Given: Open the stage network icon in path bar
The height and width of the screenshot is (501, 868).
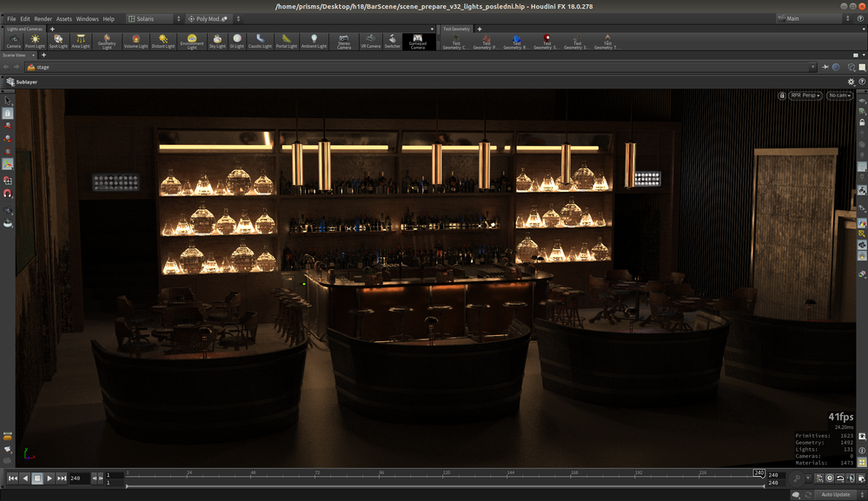Looking at the screenshot, I should 31,67.
